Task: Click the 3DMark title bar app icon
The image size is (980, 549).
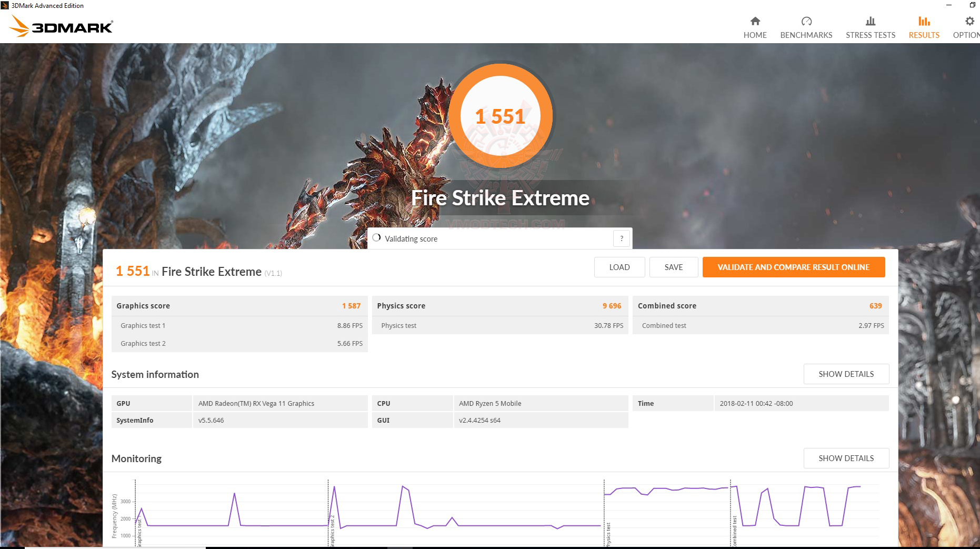Action: pos(5,5)
